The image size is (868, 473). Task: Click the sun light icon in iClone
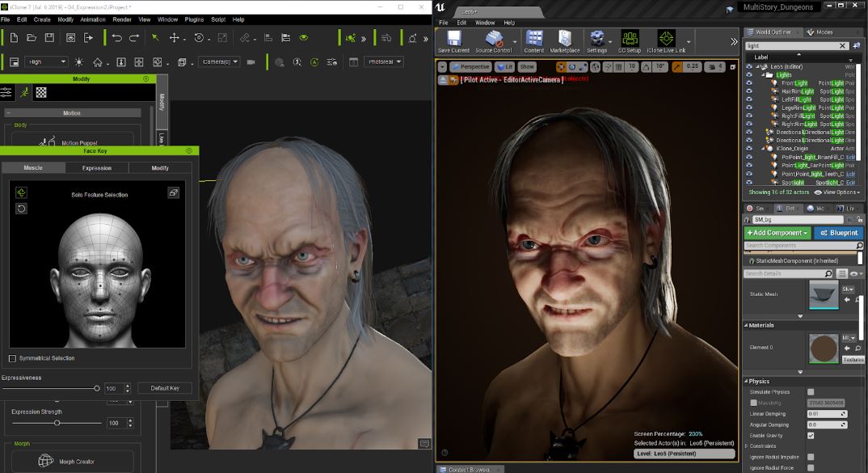point(79,62)
